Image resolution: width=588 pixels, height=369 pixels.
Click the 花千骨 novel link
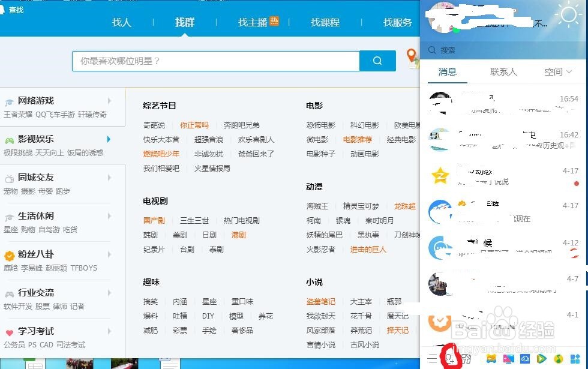(x=361, y=316)
